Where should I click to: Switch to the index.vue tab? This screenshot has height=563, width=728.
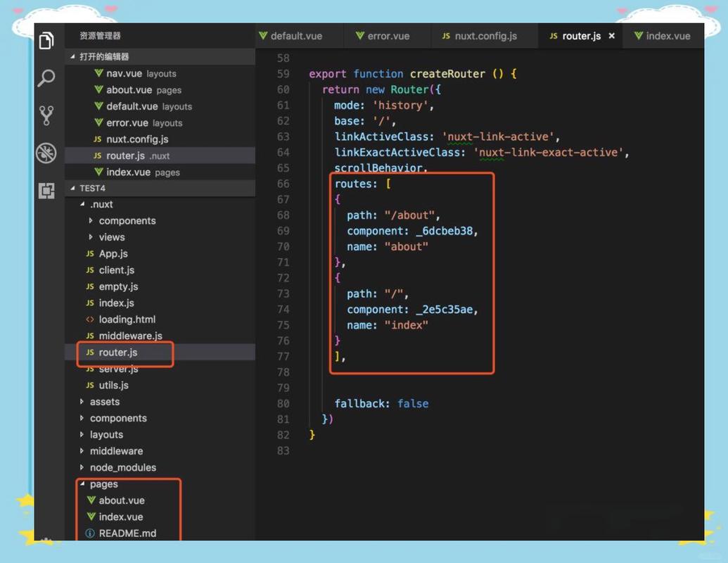663,36
